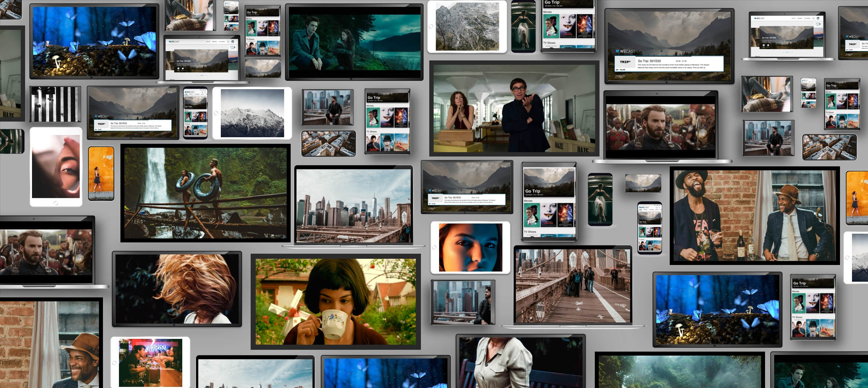The height and width of the screenshot is (388, 868).
Task: Select the fully visible laptop showing the bearded soldier
Action: [x=661, y=127]
